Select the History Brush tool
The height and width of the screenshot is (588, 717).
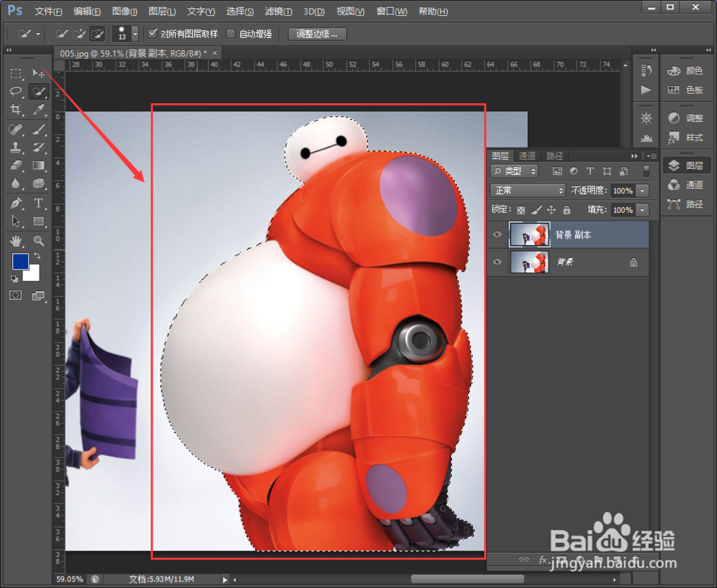(x=39, y=147)
